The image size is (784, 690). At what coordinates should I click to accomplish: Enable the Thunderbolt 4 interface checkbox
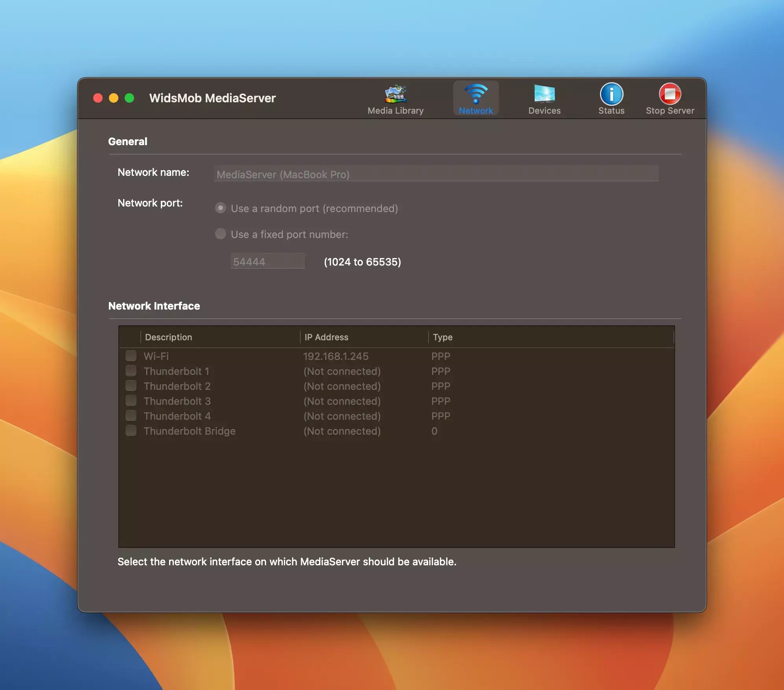(x=131, y=416)
